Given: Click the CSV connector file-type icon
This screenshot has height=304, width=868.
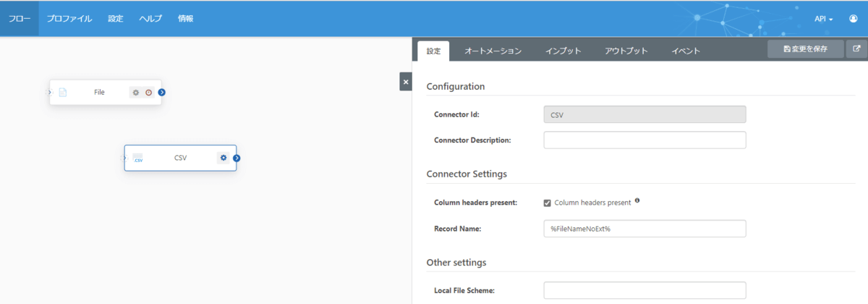Looking at the screenshot, I should click(x=138, y=159).
